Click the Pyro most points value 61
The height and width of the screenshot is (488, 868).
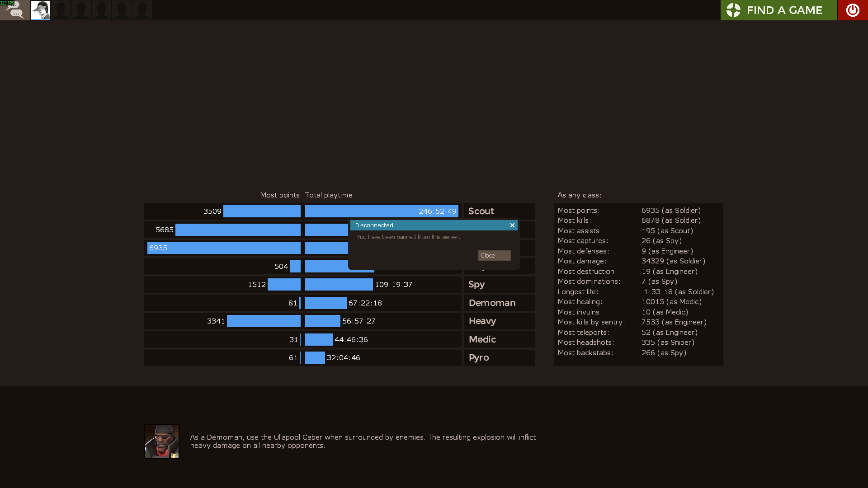point(293,358)
